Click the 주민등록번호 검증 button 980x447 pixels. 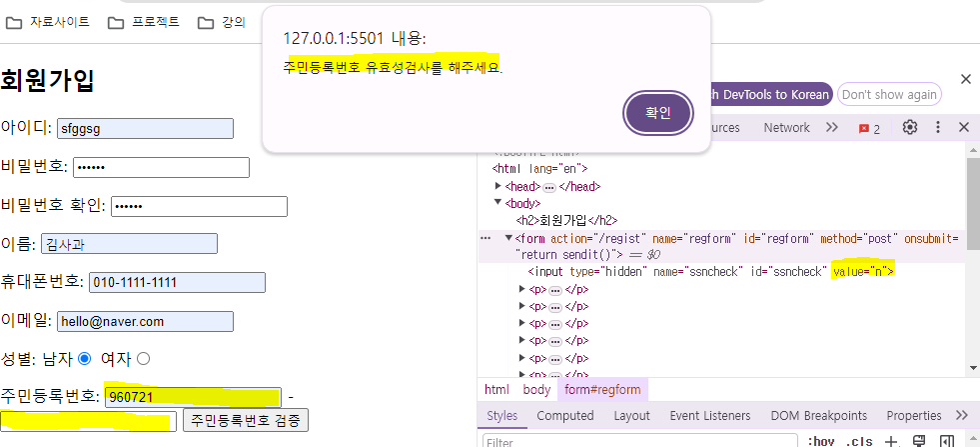click(x=246, y=420)
